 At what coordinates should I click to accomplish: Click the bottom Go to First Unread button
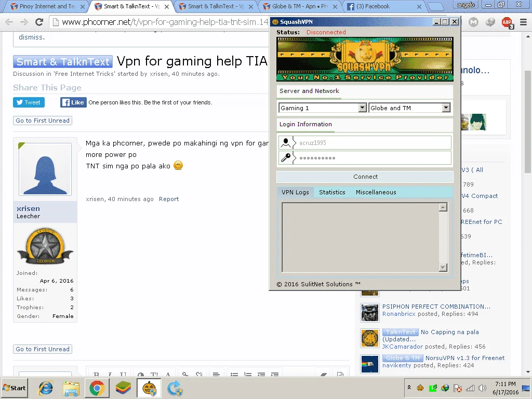(43, 349)
